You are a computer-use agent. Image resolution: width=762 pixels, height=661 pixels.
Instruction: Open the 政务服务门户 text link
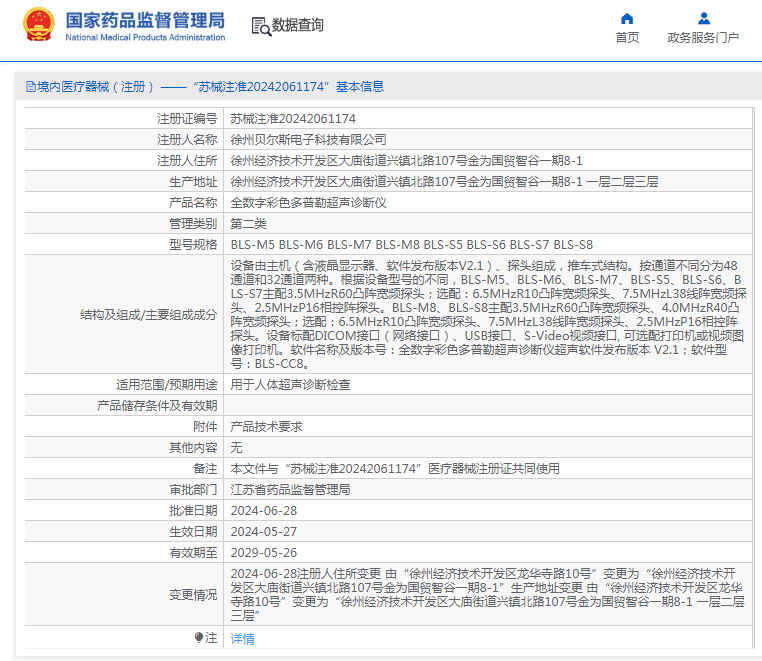(703, 38)
